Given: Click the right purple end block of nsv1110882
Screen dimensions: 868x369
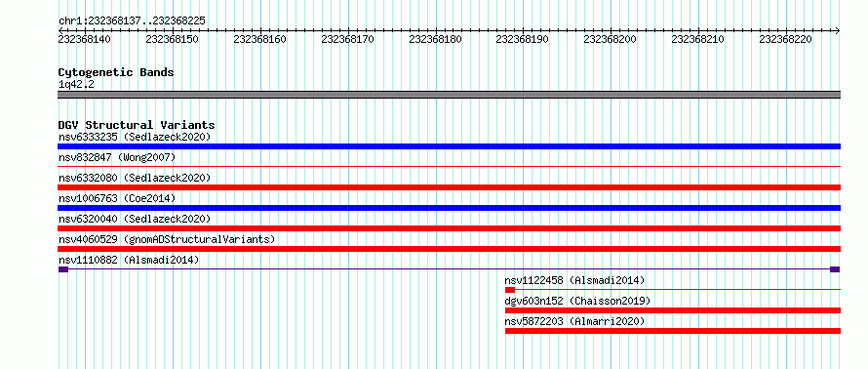Looking at the screenshot, I should click(836, 269).
